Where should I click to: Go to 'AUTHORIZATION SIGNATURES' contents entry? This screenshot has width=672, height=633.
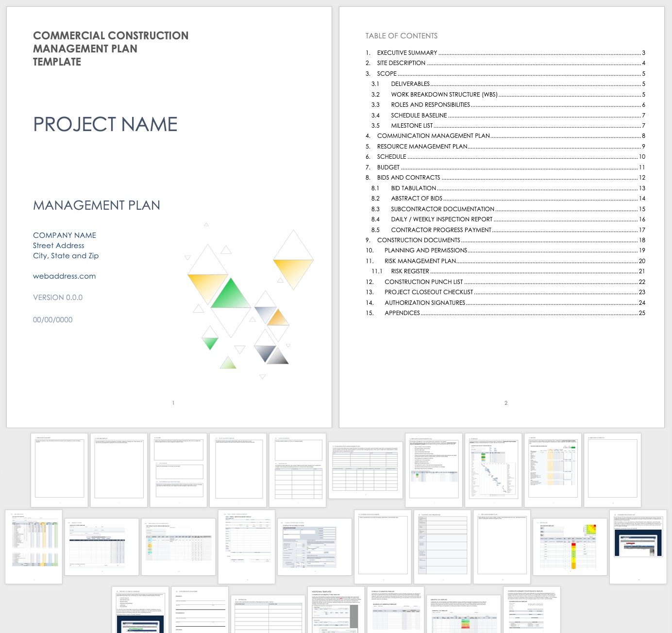click(505, 303)
